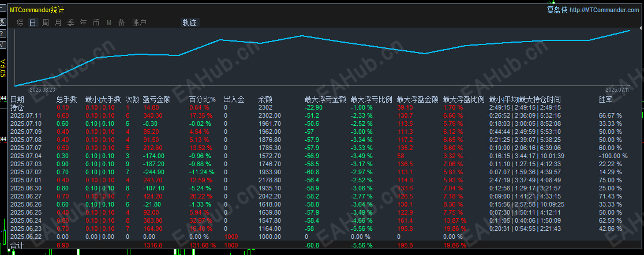Click the 1000.00 balance value
Screen dimensions: 644x255
(269, 237)
